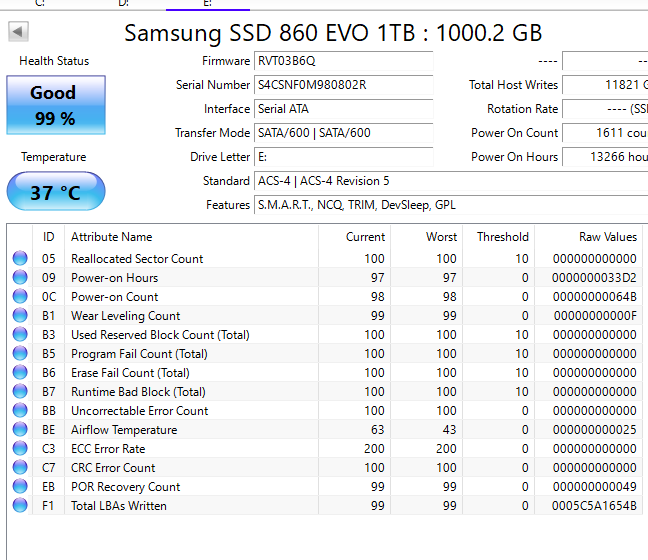Select CRC Error Count attribute name
This screenshot has width=648, height=560.
click(113, 468)
